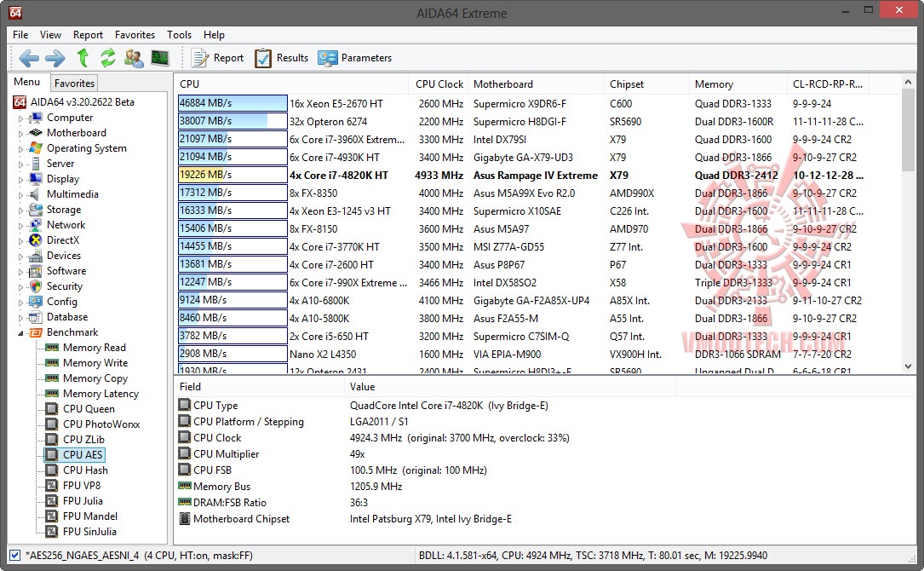Screen dimensions: 924x571
Task: Open the View menu
Action: click(x=51, y=35)
